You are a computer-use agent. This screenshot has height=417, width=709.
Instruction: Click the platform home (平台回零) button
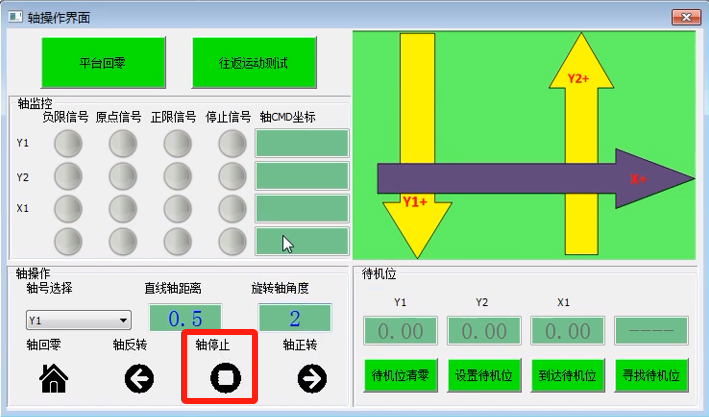[x=102, y=62]
